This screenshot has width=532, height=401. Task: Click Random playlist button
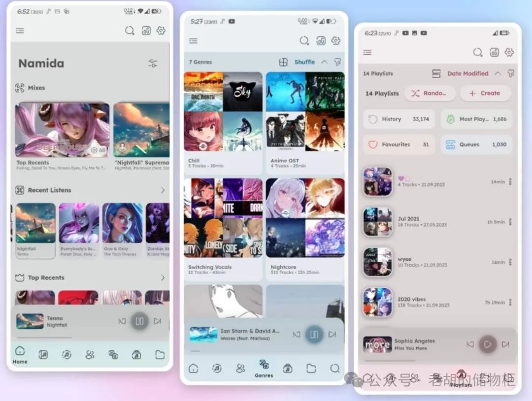pos(430,93)
